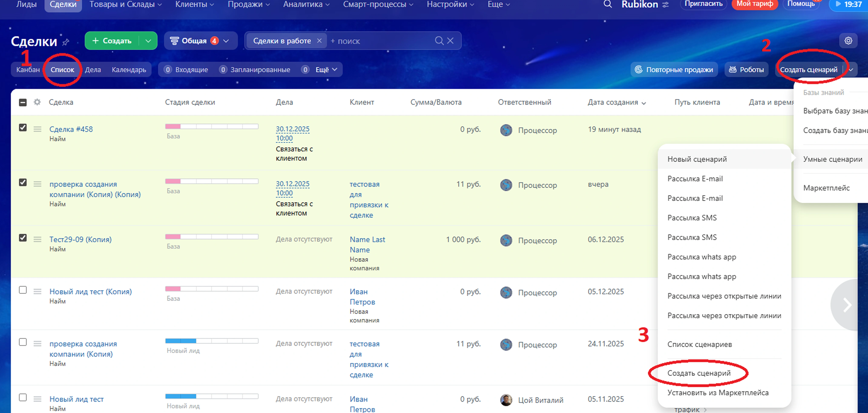Open Товары и Склады menu
The image size is (868, 413).
coord(125,4)
